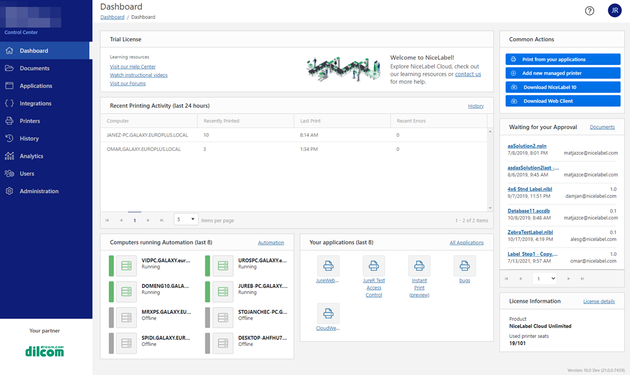This screenshot has width=630, height=375.
Task: Click the Recent Errors column header
Action: (438, 121)
